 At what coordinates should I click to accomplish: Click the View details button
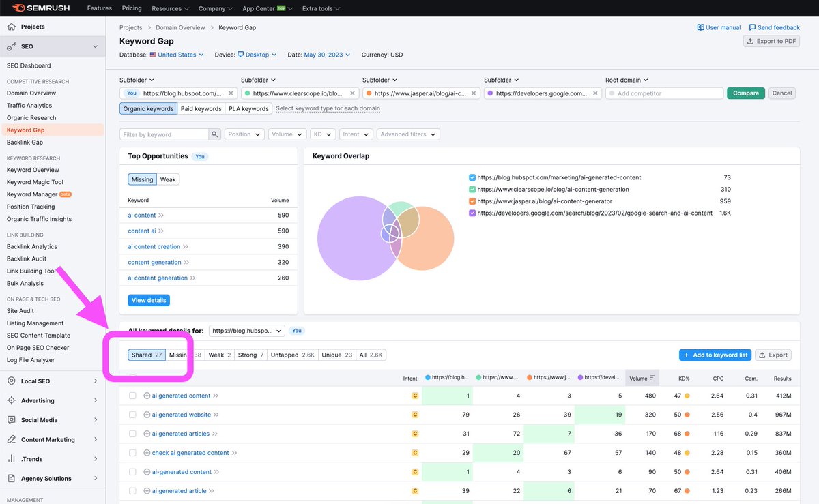pyautogui.click(x=148, y=300)
